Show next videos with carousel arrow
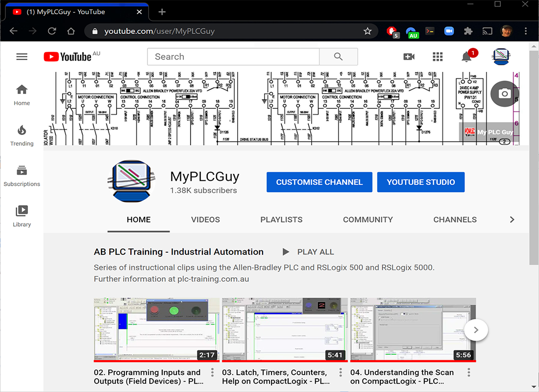The width and height of the screenshot is (539, 392). pos(476,330)
